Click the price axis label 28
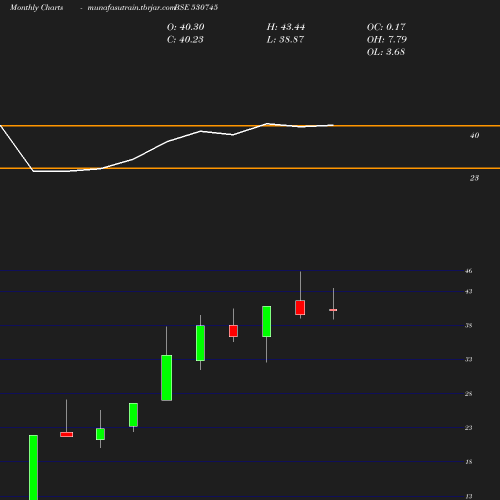This screenshot has width=500, height=500. click(468, 394)
